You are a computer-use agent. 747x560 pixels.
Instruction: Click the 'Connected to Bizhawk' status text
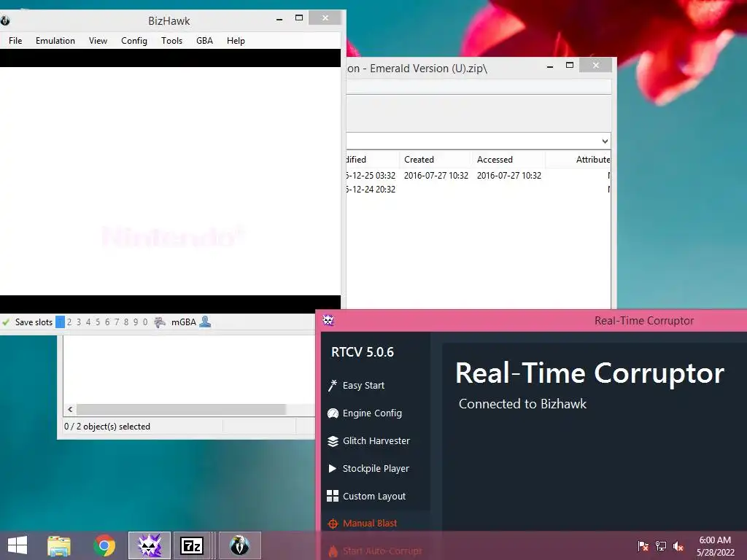522,404
